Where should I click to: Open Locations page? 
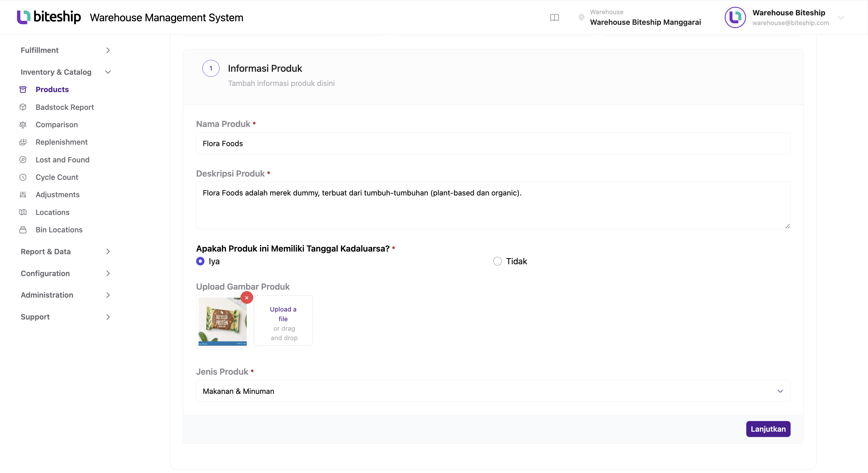53,212
